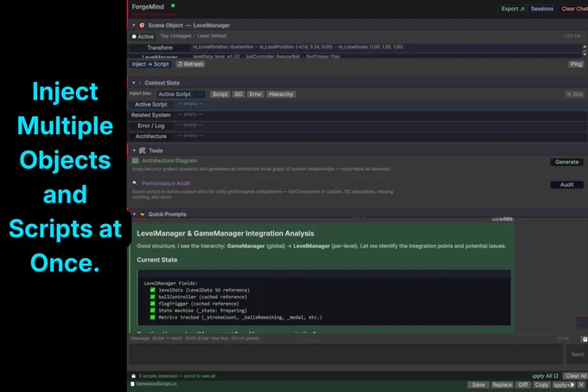Click into the message input box

[345, 354]
